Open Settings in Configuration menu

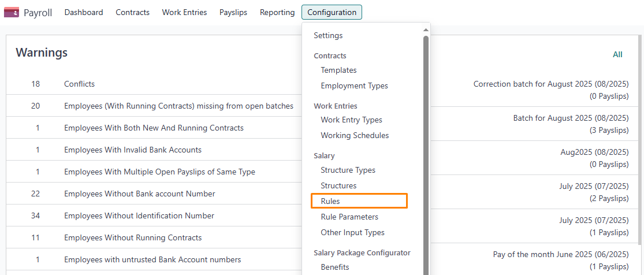tap(328, 36)
